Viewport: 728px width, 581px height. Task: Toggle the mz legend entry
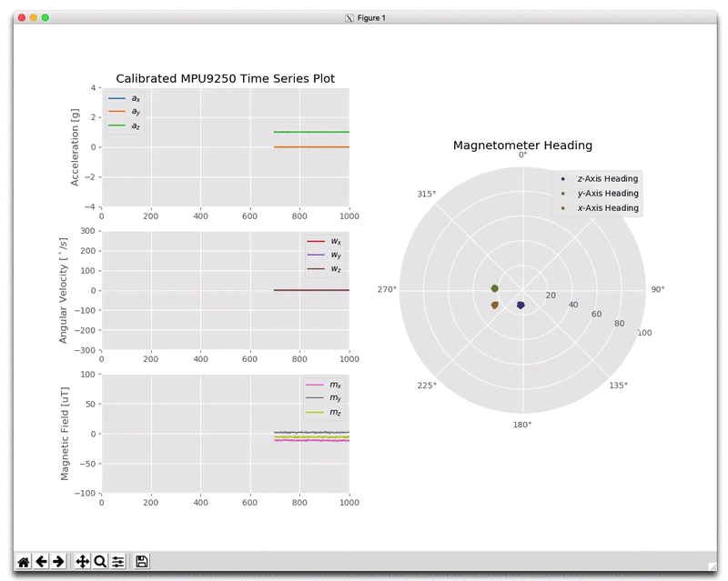(334, 411)
